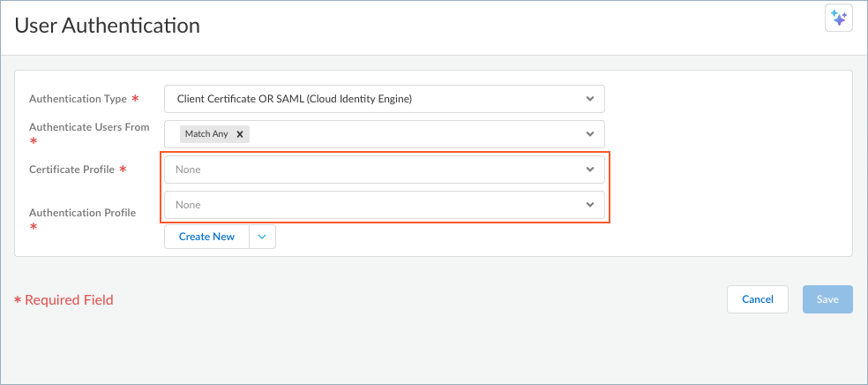This screenshot has width=868, height=385.
Task: Open the AI sparkle assistant icon
Action: pyautogui.click(x=838, y=19)
